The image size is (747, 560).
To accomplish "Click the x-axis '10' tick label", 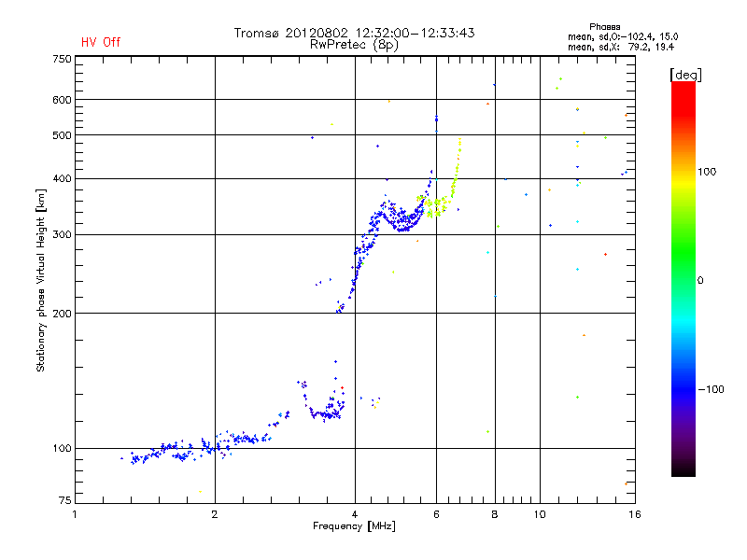I will point(540,514).
